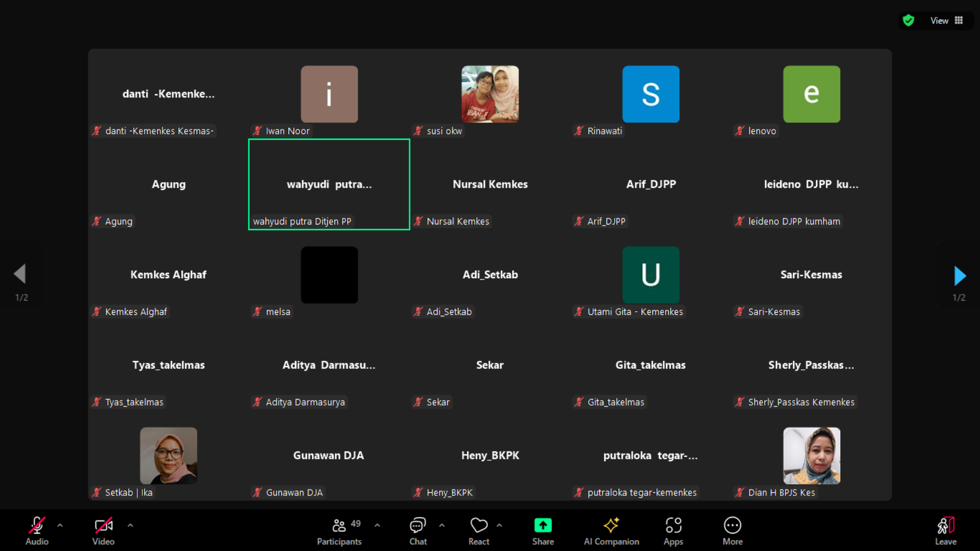Open the Apps panel
Image resolution: width=980 pixels, height=551 pixels.
tap(673, 531)
